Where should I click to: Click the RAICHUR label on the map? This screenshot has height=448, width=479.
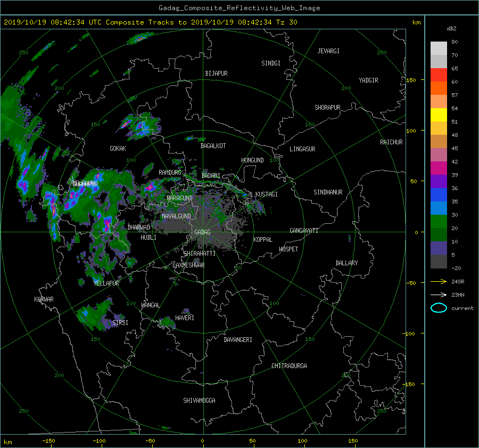click(x=391, y=142)
